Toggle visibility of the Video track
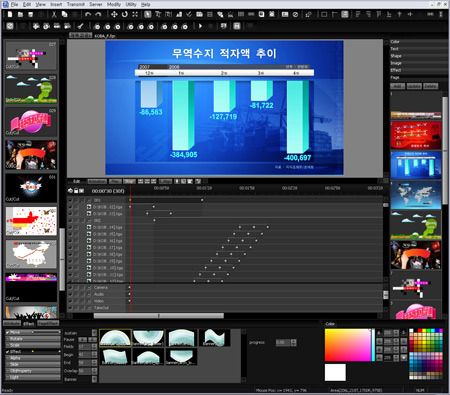The height and width of the screenshot is (395, 450). click(x=70, y=301)
